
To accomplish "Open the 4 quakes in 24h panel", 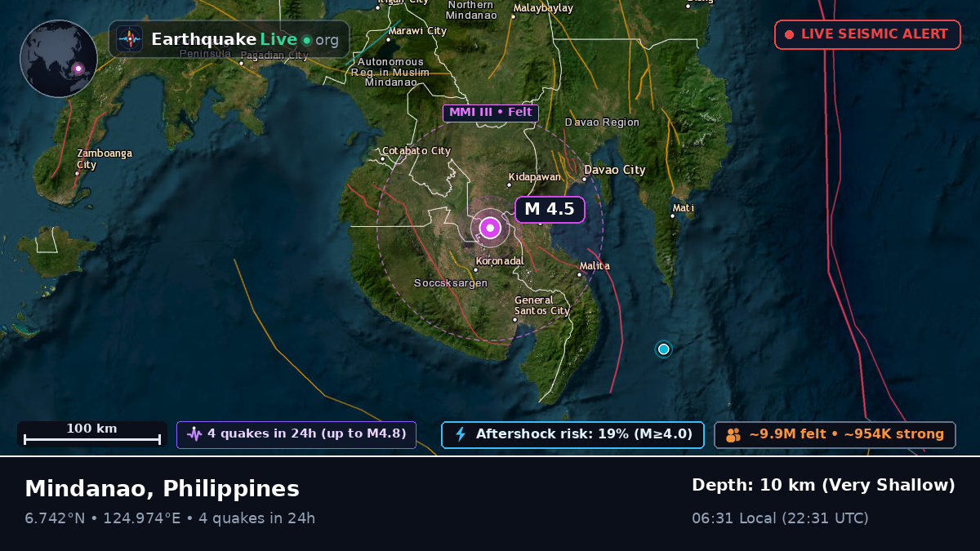I will coord(296,434).
